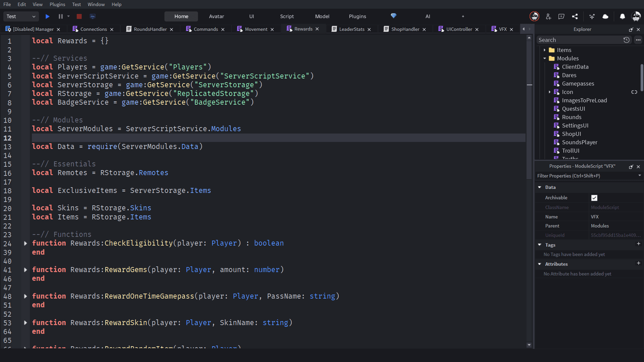644x362 pixels.
Task: Expand the folded CheckEligibility function
Action: pyautogui.click(x=26, y=243)
